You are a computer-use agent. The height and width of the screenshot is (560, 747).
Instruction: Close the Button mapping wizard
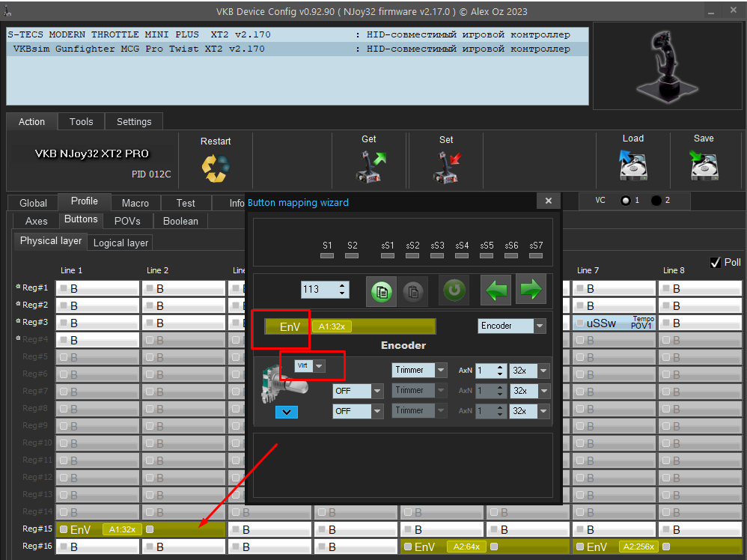point(549,201)
